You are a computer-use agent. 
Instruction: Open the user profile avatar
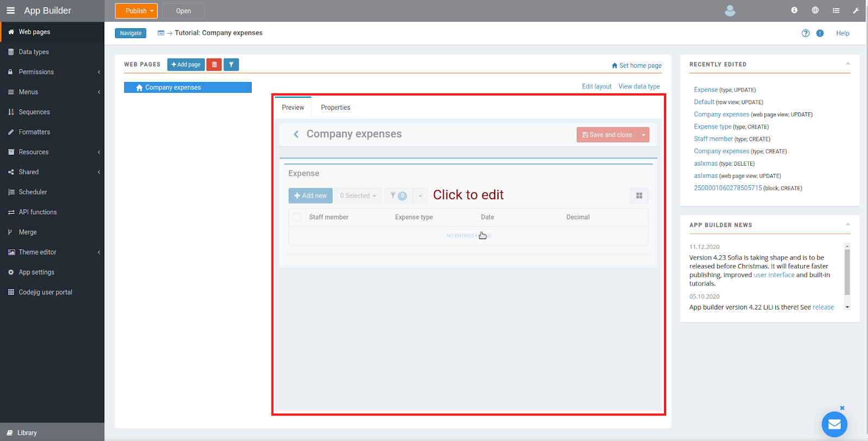[x=730, y=10]
